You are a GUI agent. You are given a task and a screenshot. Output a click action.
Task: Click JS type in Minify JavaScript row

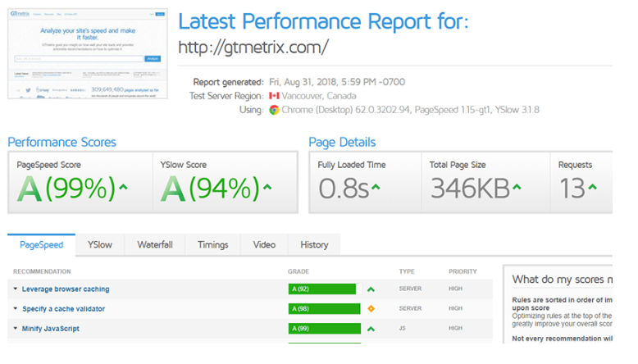pos(402,328)
